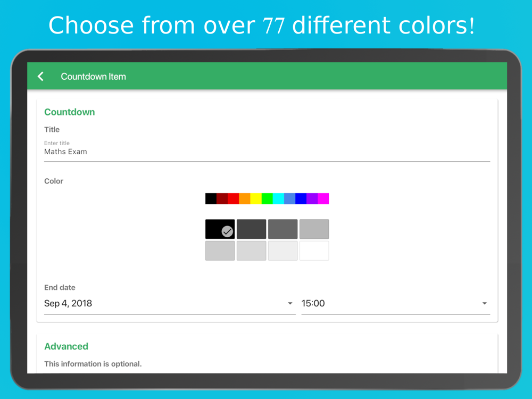Select the Sep 4, 2018 date field
This screenshot has height=399, width=532.
[x=170, y=303]
